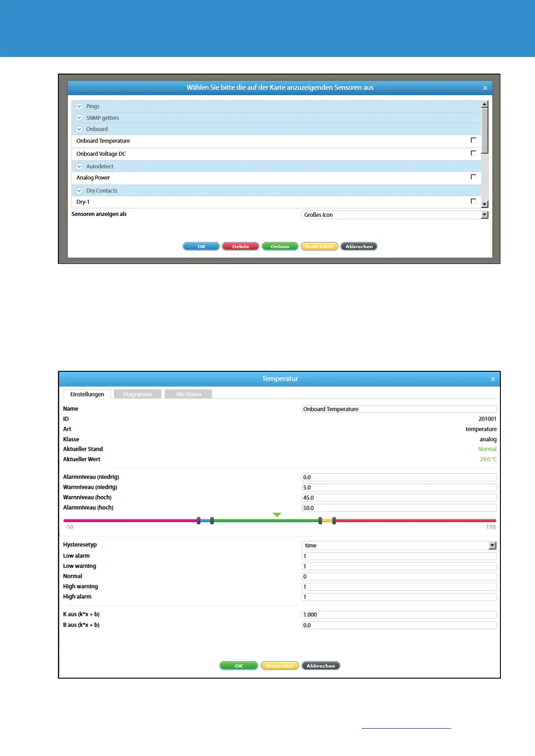The height and width of the screenshot is (756, 535).
Task: Enable the Analog Power checkbox
Action: 473,177
